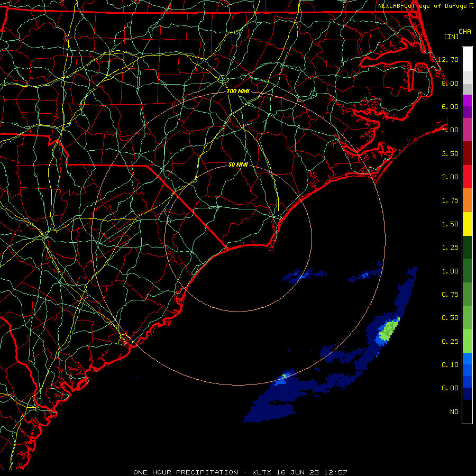Click the "8.00" legend value

tap(450, 83)
